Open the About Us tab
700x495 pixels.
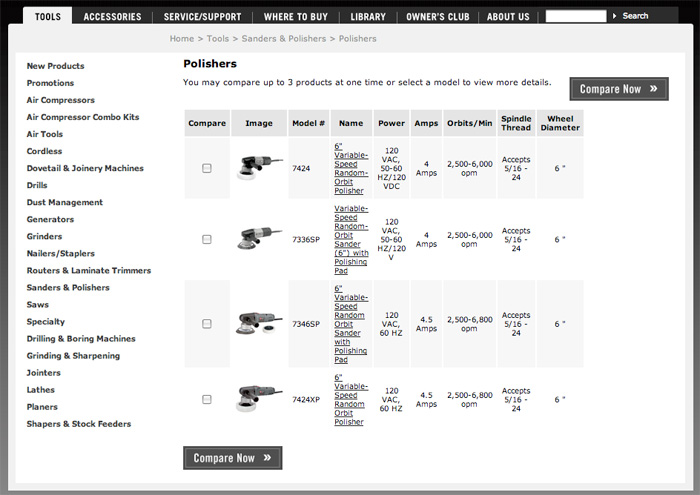coord(508,17)
